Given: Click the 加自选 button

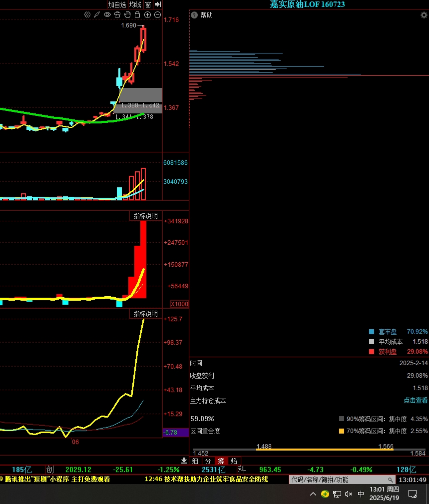Looking at the screenshot, I should [117, 4].
